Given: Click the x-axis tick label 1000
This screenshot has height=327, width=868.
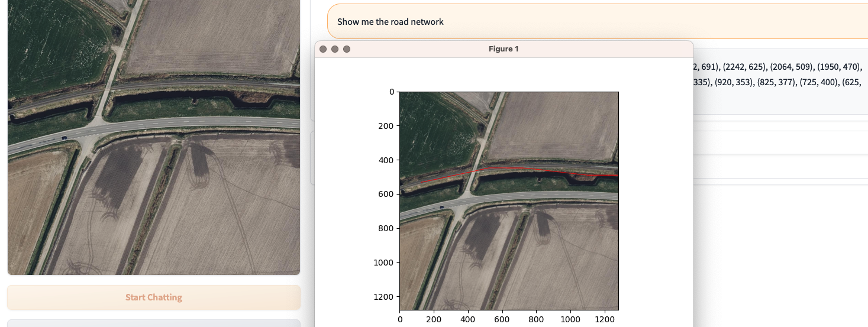Looking at the screenshot, I should click(x=570, y=320).
